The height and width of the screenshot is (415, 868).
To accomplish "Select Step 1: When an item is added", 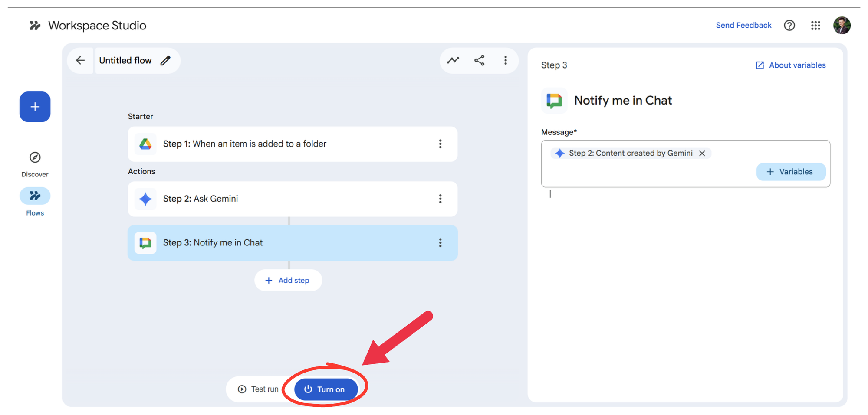I will coord(293,144).
